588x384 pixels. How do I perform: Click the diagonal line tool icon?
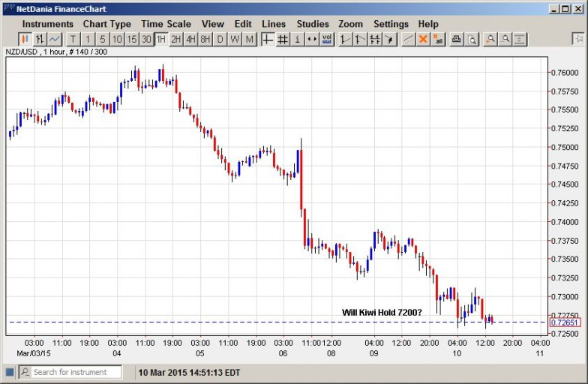(x=408, y=39)
